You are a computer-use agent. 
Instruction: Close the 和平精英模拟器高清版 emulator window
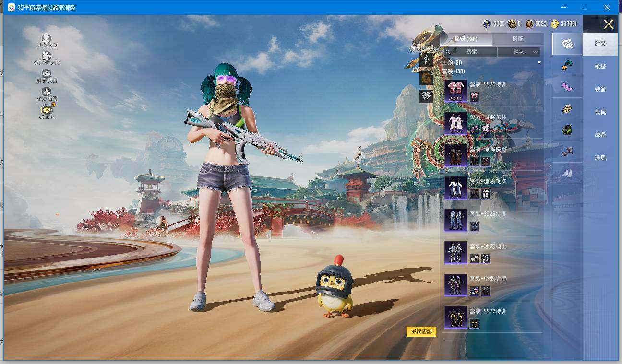[x=607, y=7]
